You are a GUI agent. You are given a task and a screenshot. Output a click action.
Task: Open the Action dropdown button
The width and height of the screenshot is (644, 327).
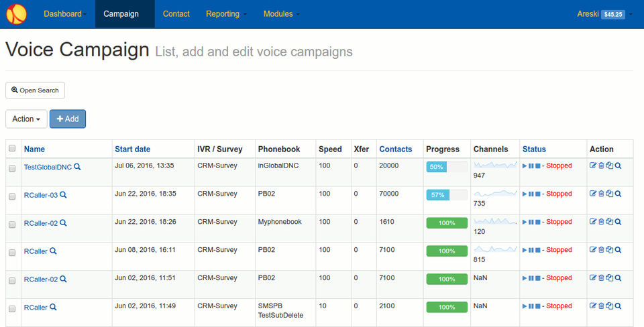(26, 119)
